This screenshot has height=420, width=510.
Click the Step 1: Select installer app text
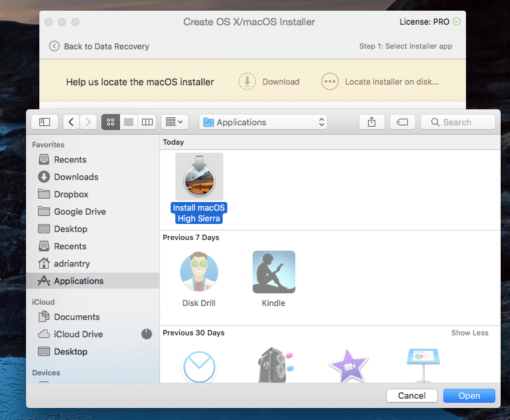(x=405, y=46)
